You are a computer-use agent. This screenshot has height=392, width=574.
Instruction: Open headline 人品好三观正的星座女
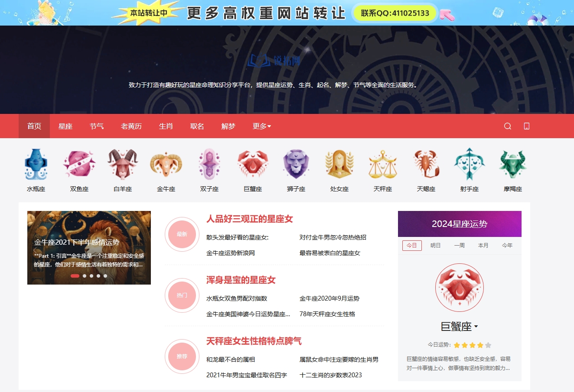click(x=250, y=219)
